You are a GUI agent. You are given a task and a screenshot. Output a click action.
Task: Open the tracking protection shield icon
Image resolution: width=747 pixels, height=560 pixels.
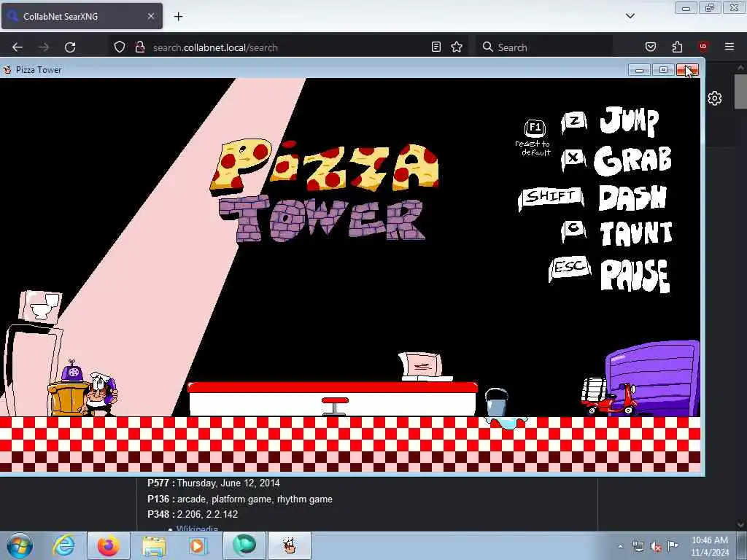(120, 47)
